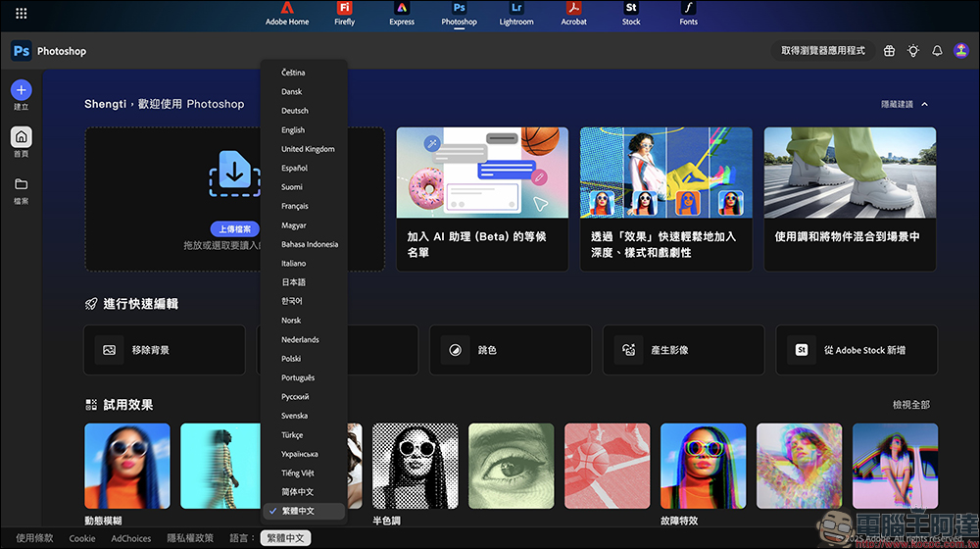Collapse suggestions via 隱藏建議 chevron
This screenshot has width=980, height=549.
tap(924, 105)
